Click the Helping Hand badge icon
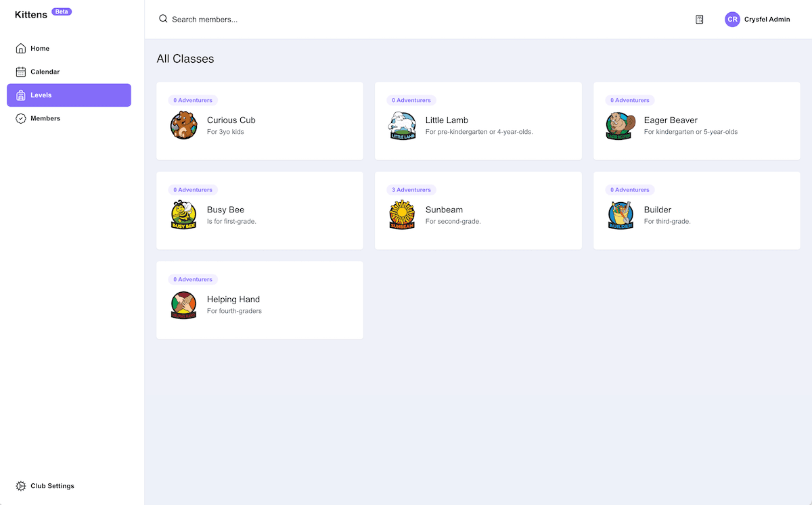The width and height of the screenshot is (812, 505). [x=183, y=305]
